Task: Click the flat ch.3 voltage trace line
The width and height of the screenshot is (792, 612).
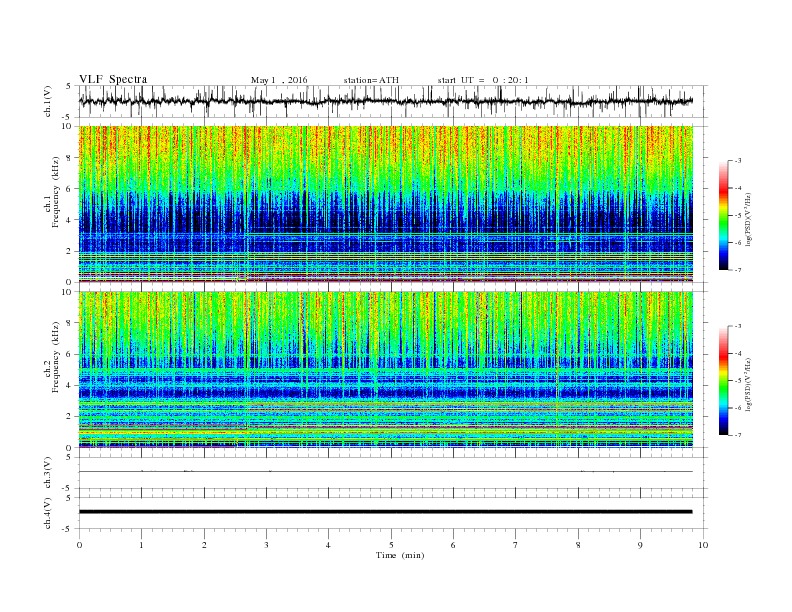Action: coord(386,472)
